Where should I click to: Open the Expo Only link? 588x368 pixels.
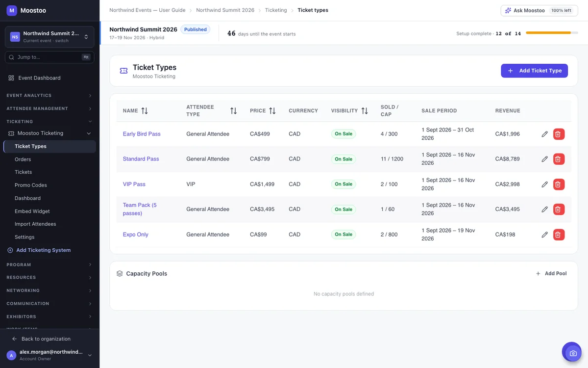click(136, 235)
